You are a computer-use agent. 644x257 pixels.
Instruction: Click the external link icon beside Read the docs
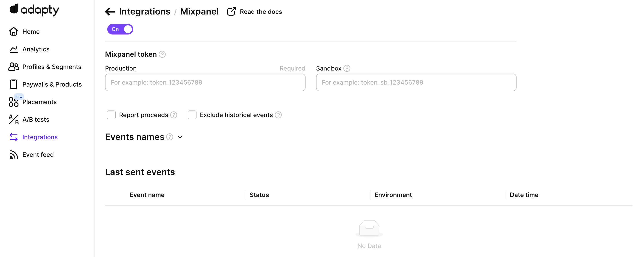(x=231, y=11)
